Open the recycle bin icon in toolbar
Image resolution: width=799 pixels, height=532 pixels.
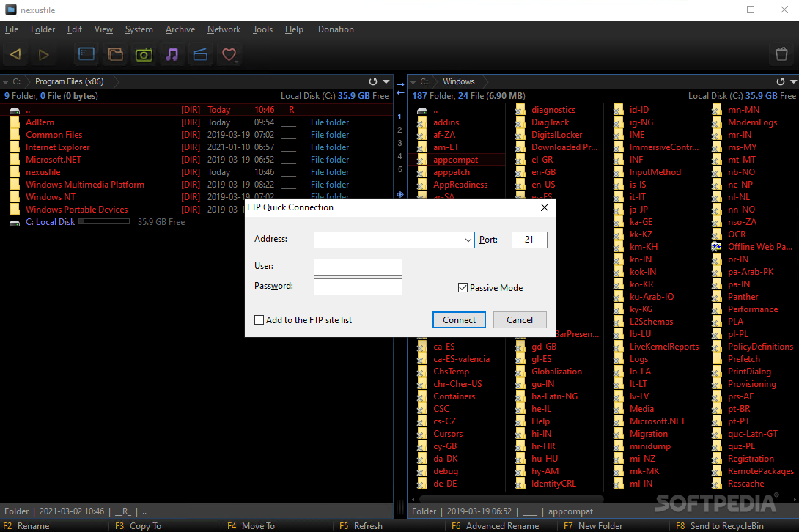pos(781,54)
